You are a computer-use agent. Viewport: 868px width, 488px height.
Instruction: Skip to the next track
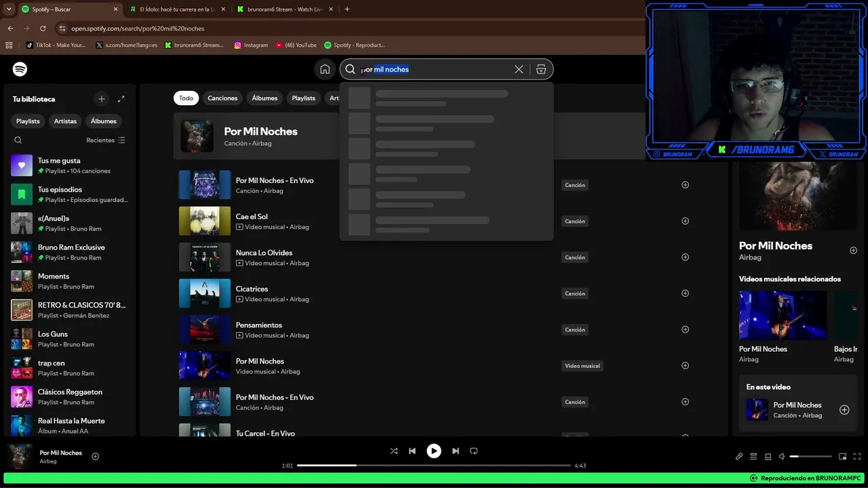[x=456, y=451]
